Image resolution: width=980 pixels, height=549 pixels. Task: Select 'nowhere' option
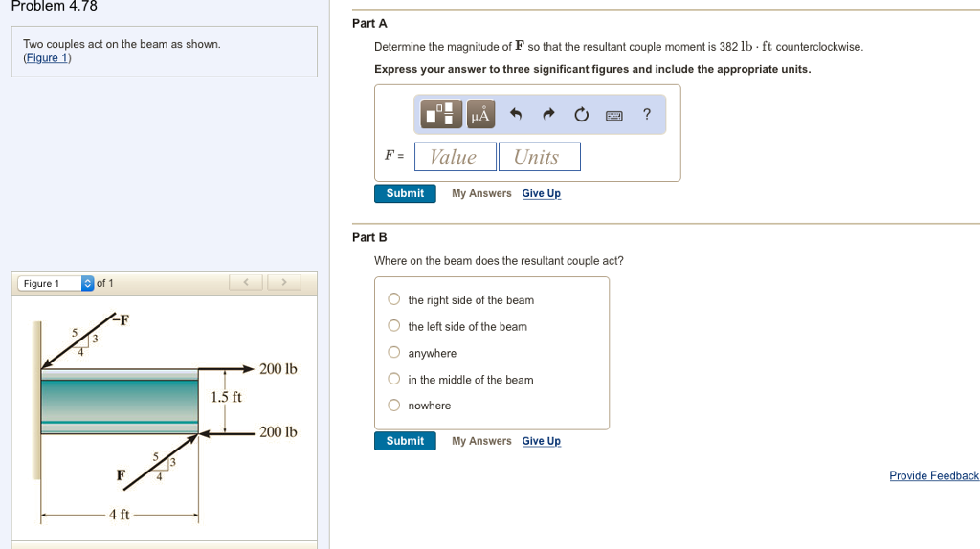coord(393,406)
